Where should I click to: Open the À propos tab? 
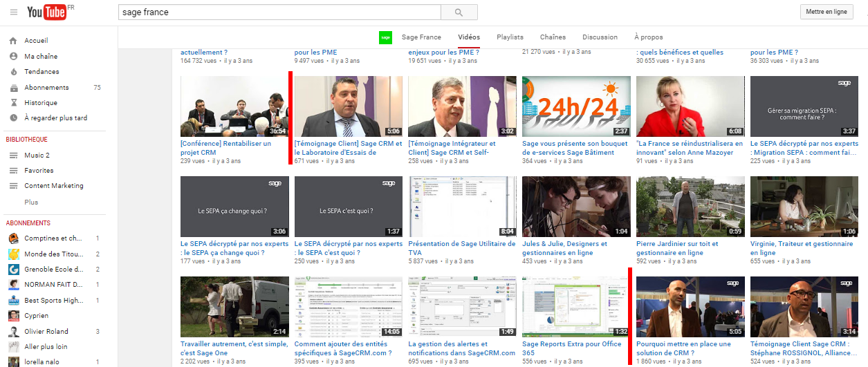point(648,37)
